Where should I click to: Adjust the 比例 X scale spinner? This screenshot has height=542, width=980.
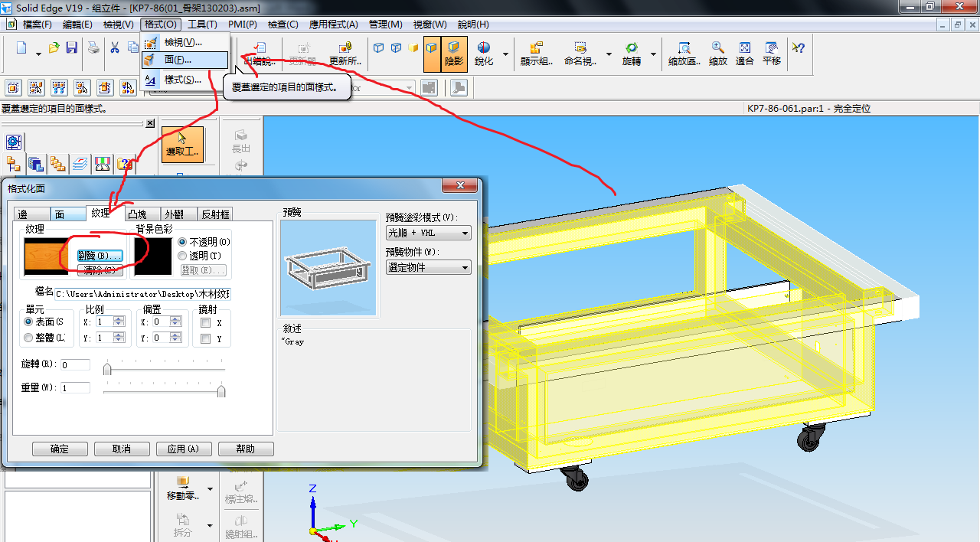[119, 322]
